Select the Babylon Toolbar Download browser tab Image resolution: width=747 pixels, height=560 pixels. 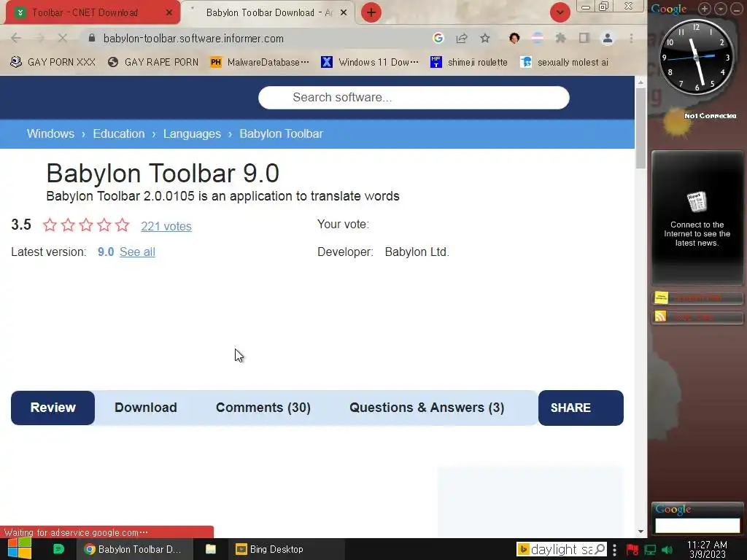coord(268,12)
